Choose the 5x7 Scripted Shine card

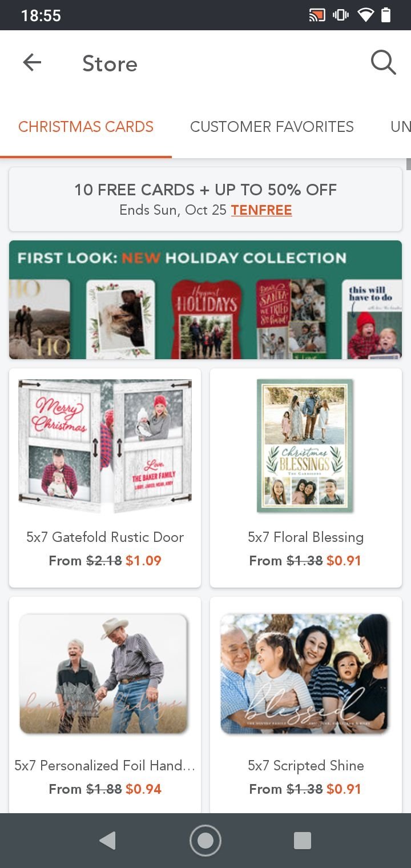306,705
